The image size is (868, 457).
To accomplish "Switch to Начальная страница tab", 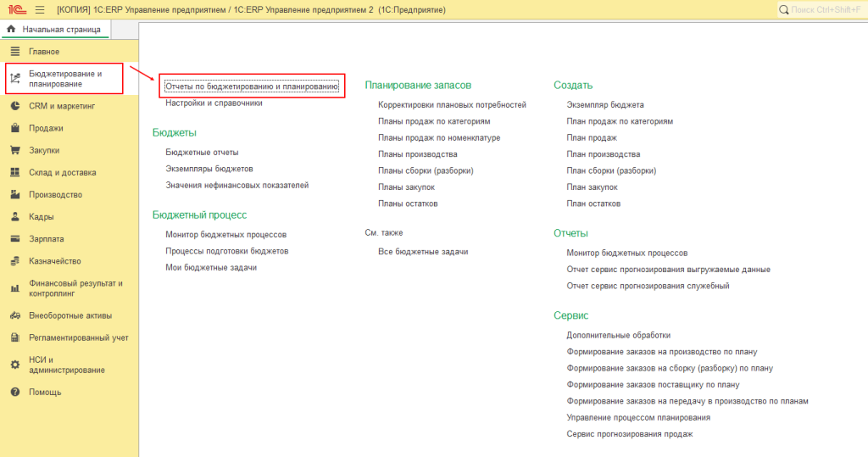I will point(54,30).
